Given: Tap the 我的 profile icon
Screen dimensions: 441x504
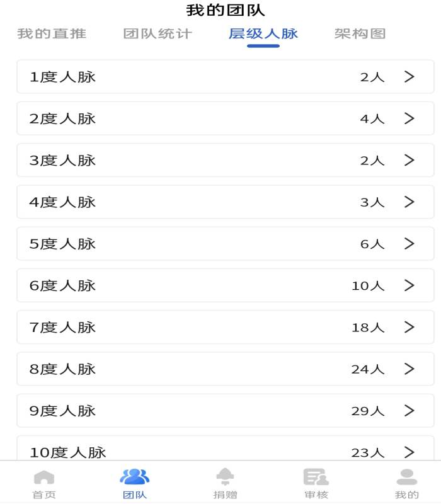Looking at the screenshot, I should click(x=406, y=477).
